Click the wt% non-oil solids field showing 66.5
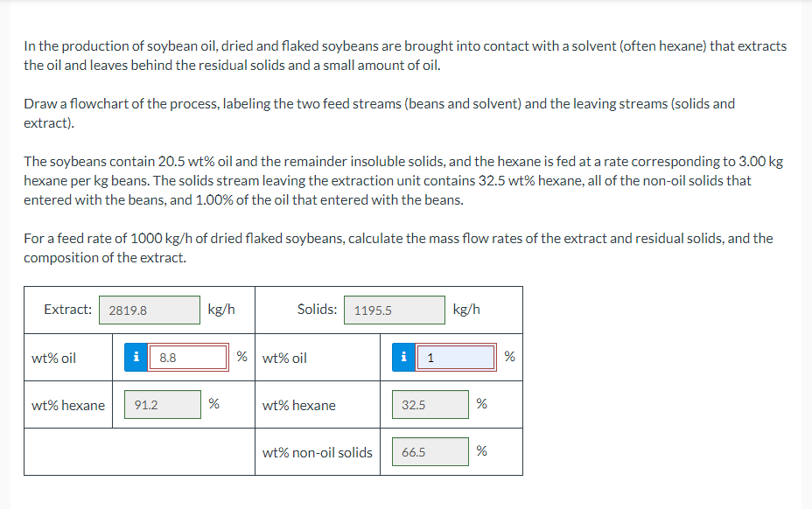This screenshot has height=509, width=812. (430, 451)
